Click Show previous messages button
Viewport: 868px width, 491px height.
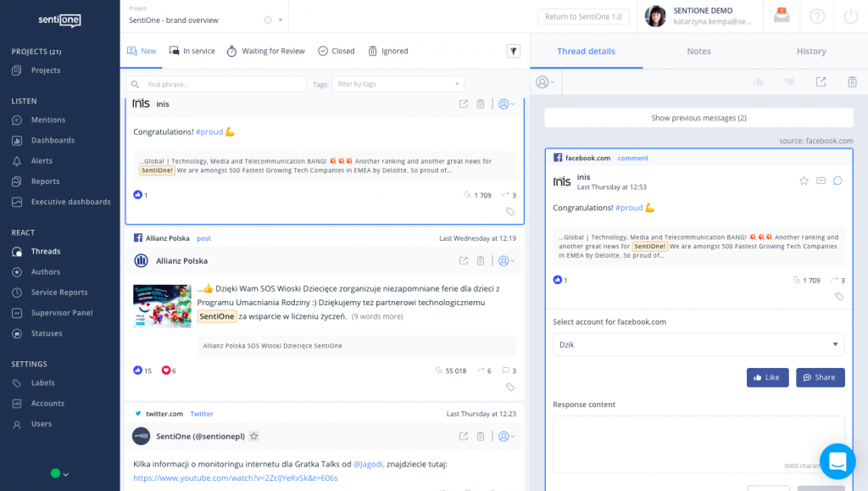pyautogui.click(x=698, y=118)
